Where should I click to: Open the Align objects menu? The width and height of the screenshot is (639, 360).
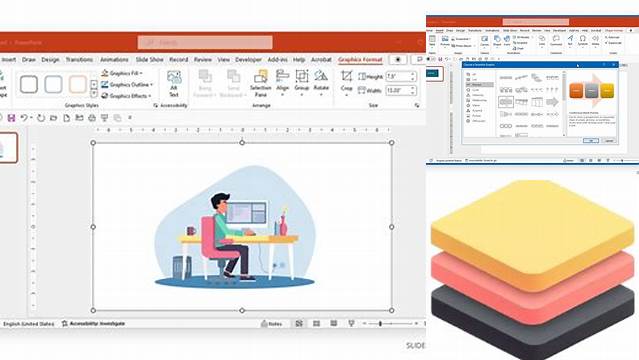(282, 82)
